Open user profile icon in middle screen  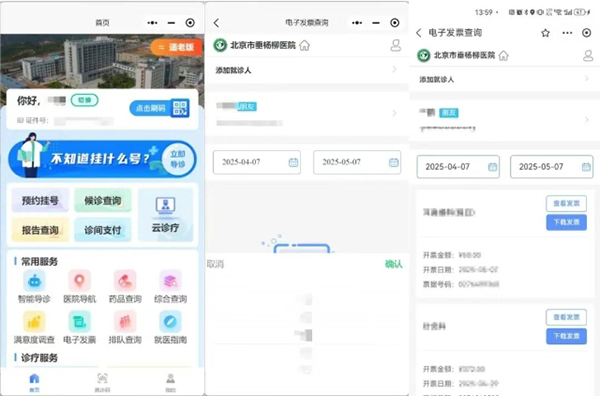pos(396,46)
